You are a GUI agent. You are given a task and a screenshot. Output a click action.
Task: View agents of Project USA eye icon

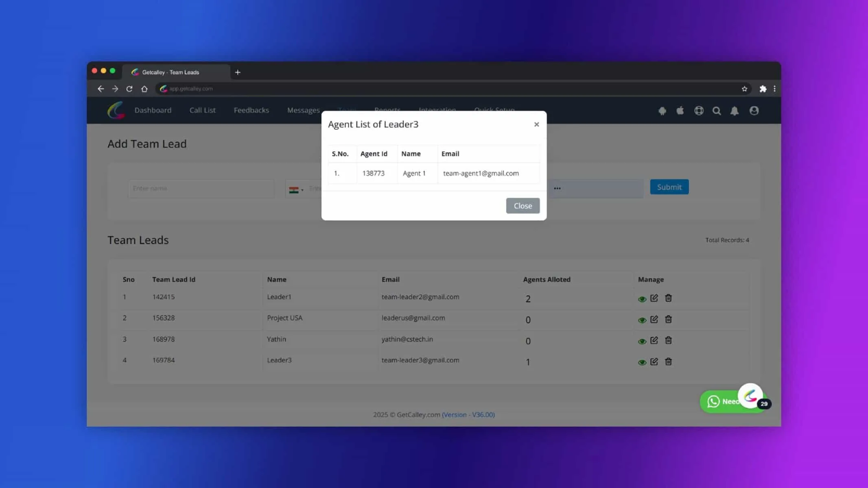pos(642,320)
